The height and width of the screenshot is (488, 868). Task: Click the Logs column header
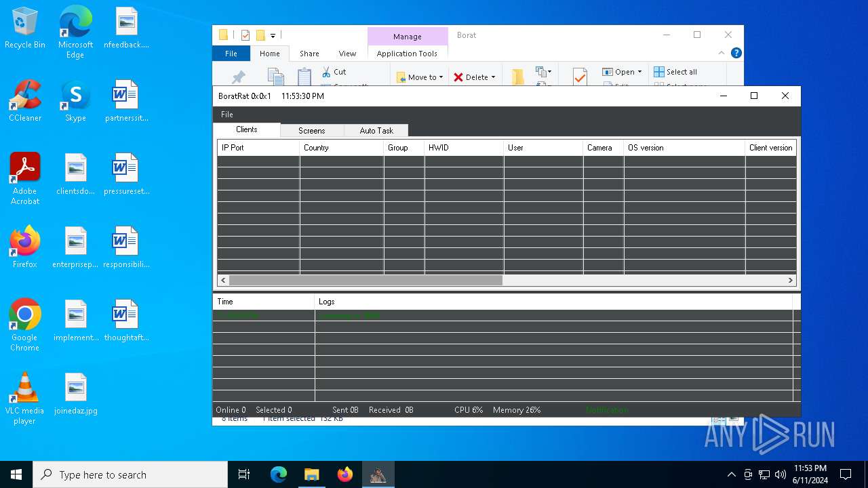coord(553,302)
